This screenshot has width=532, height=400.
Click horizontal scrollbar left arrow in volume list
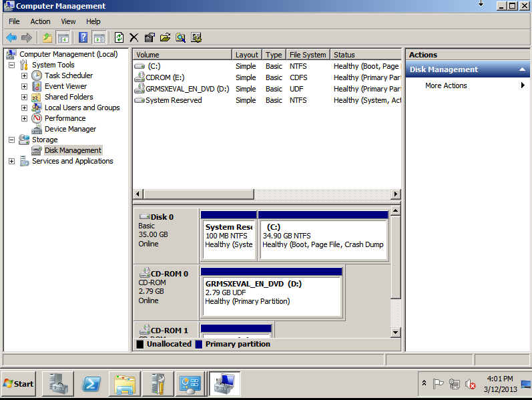point(138,194)
